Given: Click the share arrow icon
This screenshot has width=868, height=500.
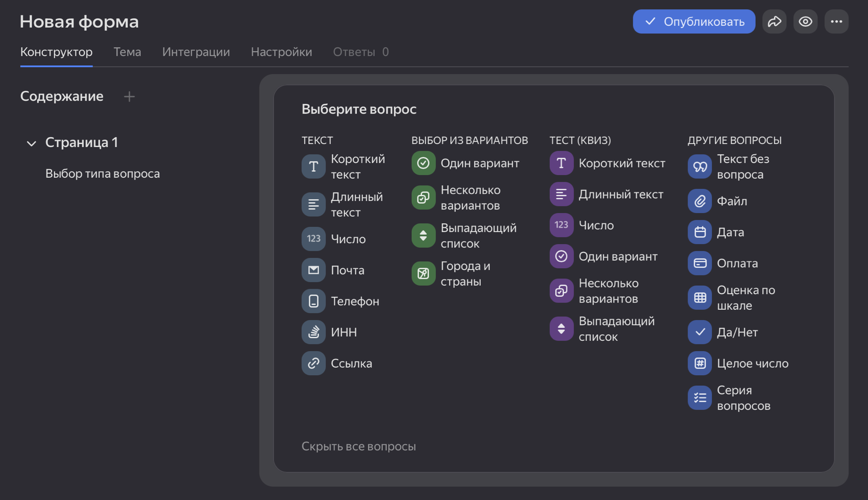Looking at the screenshot, I should [774, 21].
